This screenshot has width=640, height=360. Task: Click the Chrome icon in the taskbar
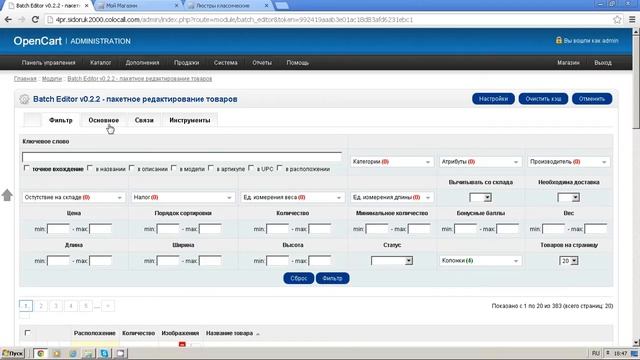click(x=40, y=353)
